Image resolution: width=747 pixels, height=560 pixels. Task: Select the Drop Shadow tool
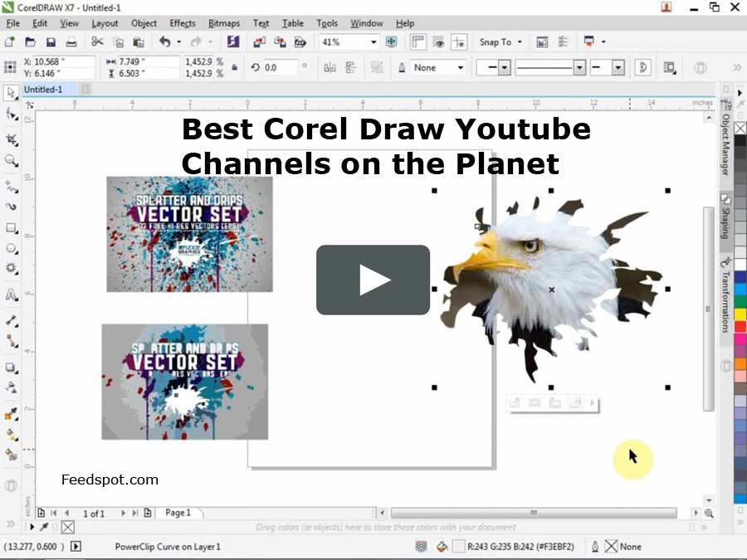[x=11, y=368]
